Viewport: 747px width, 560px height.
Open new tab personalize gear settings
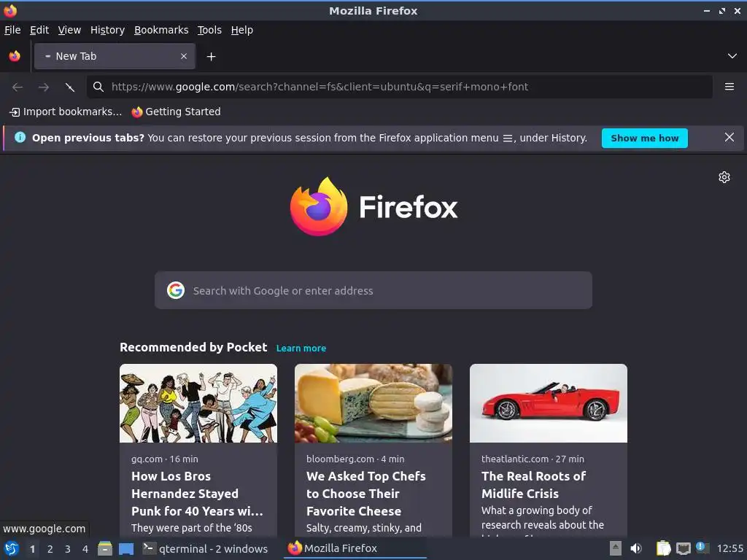point(724,177)
